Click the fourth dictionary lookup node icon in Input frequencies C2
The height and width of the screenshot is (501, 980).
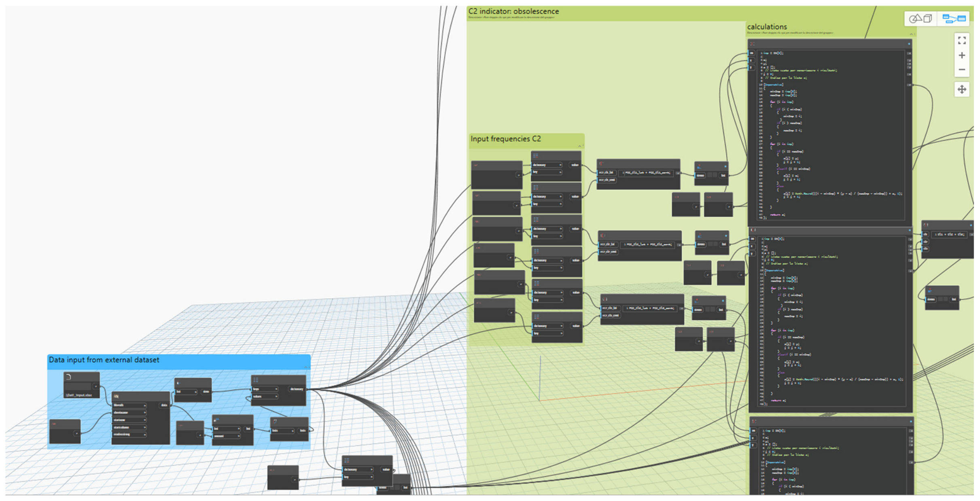(x=536, y=251)
